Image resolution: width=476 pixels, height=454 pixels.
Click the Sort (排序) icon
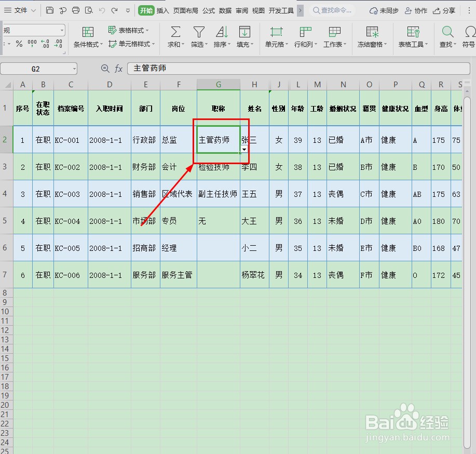click(222, 32)
